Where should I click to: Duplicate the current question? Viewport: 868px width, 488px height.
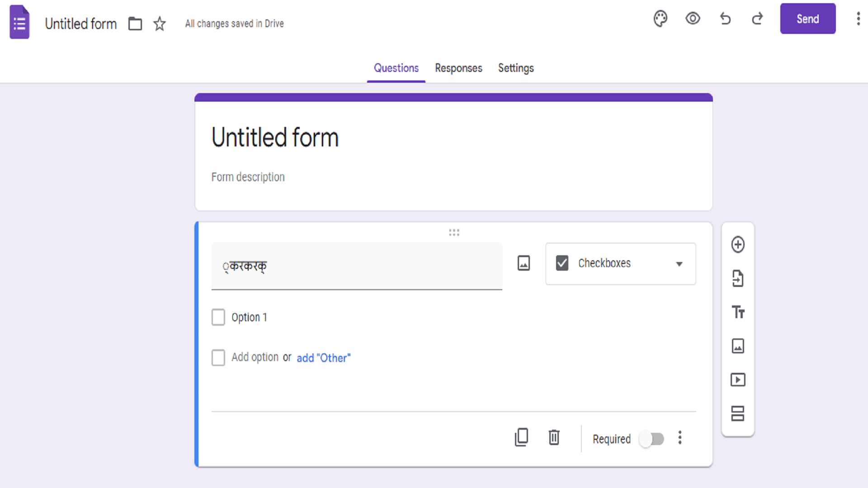click(x=522, y=437)
